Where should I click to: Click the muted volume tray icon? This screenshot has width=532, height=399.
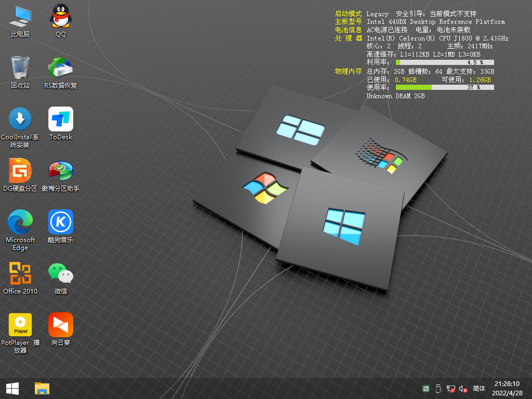pos(463,389)
